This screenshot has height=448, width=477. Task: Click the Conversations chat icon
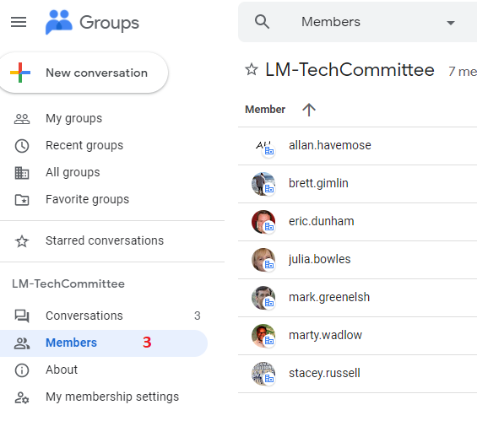coord(22,316)
